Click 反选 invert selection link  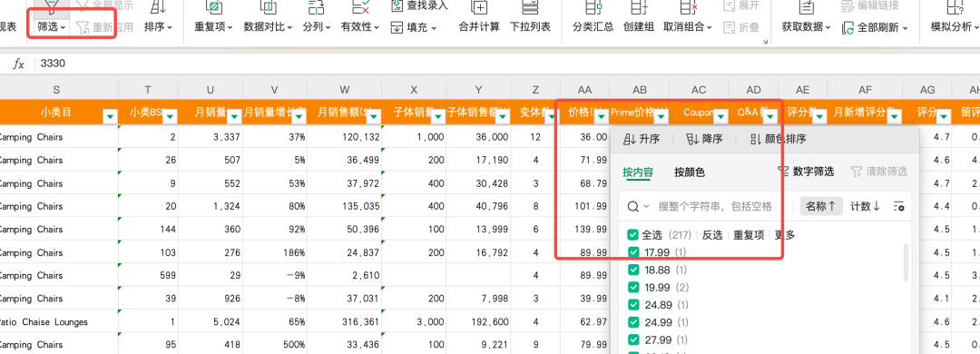coord(712,235)
